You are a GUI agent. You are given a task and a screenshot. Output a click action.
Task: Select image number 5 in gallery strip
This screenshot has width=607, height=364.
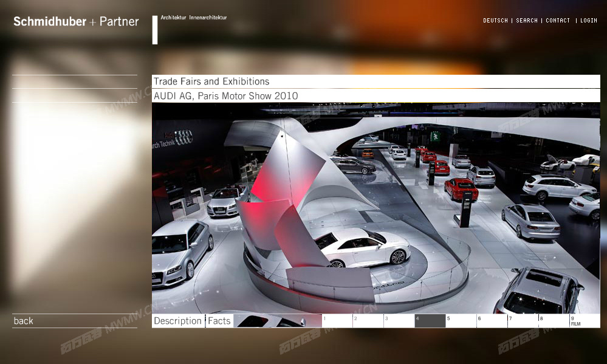click(x=461, y=321)
